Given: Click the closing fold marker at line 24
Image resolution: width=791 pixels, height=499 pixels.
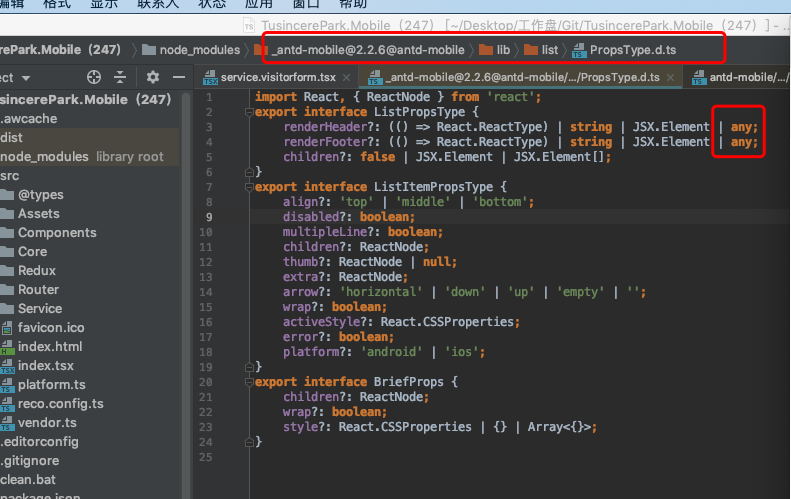Looking at the screenshot, I should (x=249, y=442).
